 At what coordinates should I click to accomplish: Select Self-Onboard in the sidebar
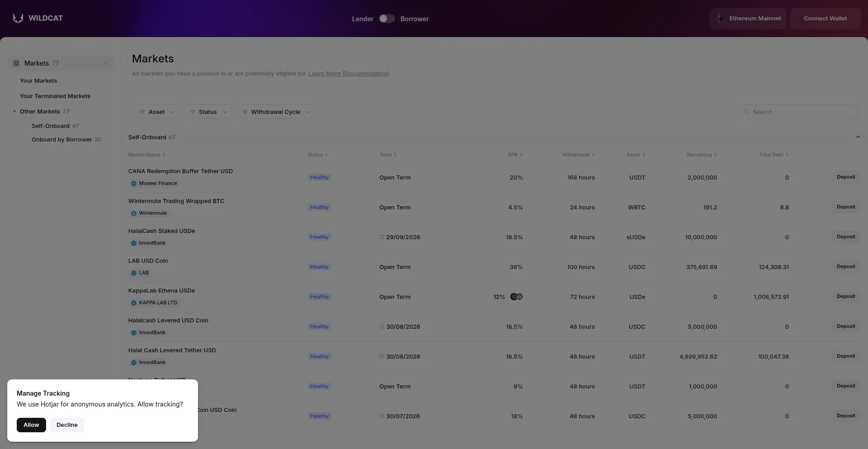51,126
